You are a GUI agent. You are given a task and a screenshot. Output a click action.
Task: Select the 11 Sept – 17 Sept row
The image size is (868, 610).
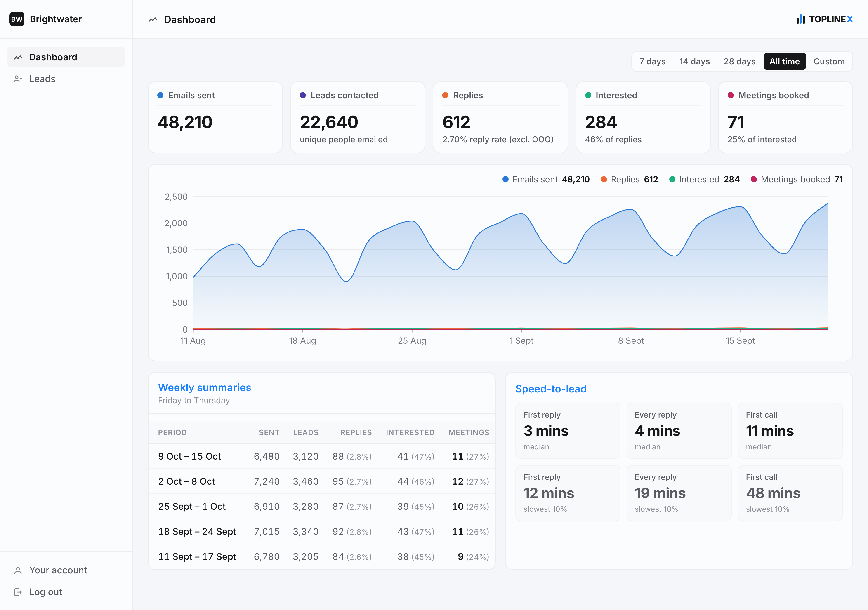[x=322, y=557]
